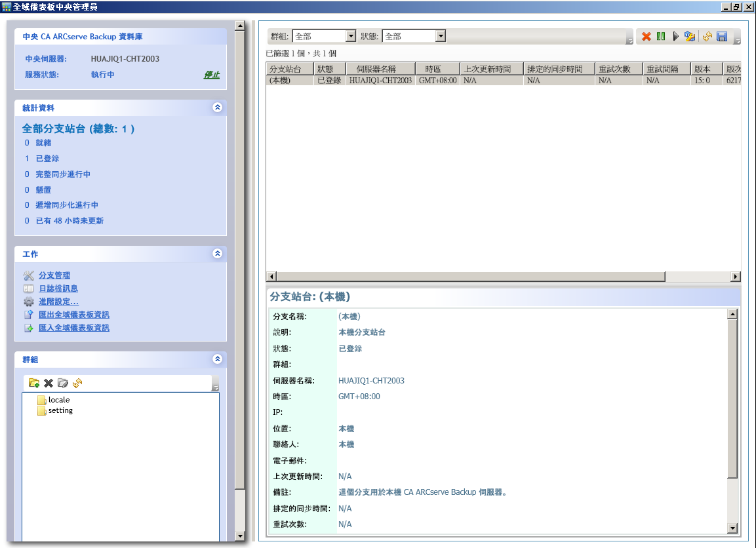Open the filter toolbar overflow handle
Image resolution: width=756 pixels, height=548 pixels.
click(629, 37)
